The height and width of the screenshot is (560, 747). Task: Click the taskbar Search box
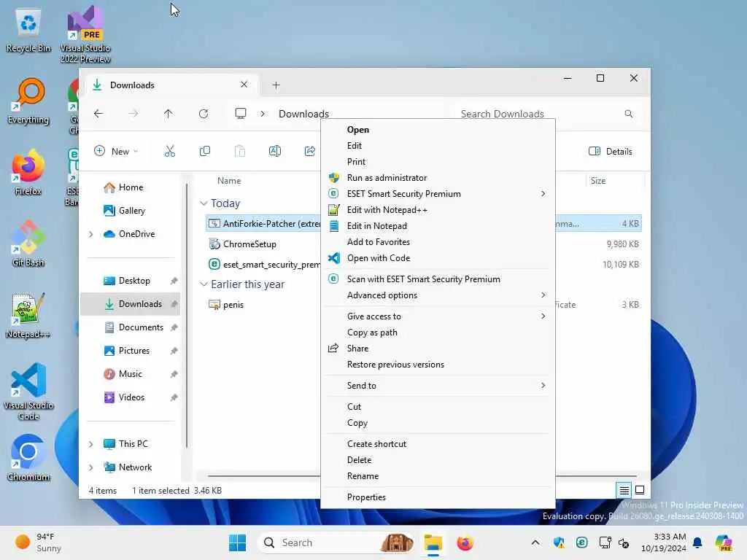pos(336,542)
